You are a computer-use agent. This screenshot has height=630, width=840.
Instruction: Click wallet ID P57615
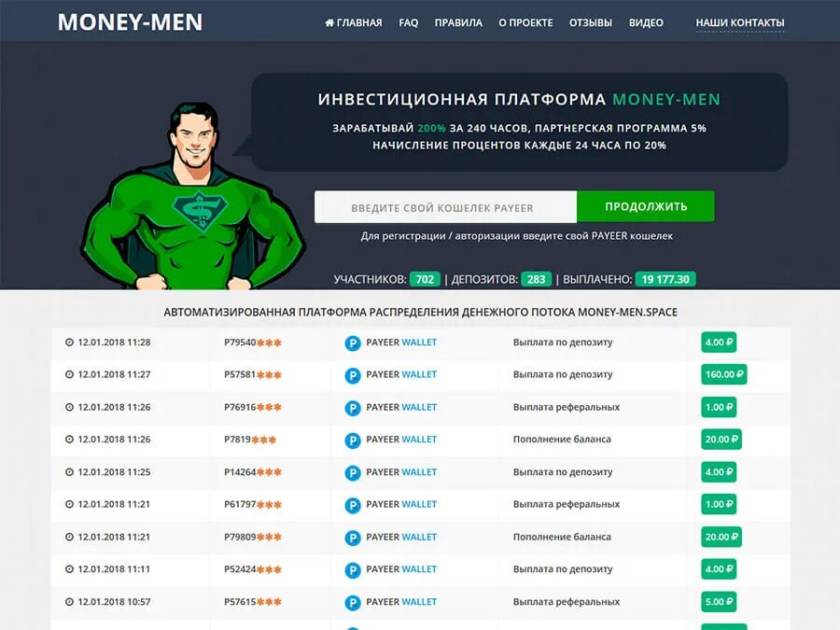pyautogui.click(x=253, y=602)
